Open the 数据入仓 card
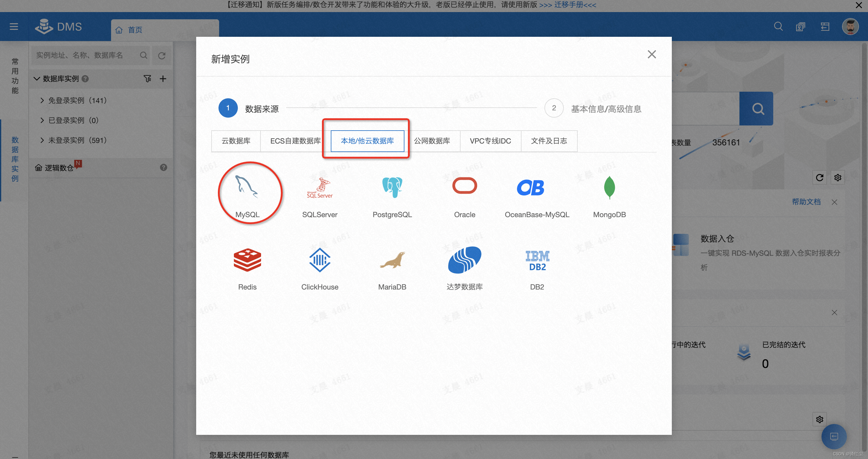868x459 pixels. (x=756, y=252)
